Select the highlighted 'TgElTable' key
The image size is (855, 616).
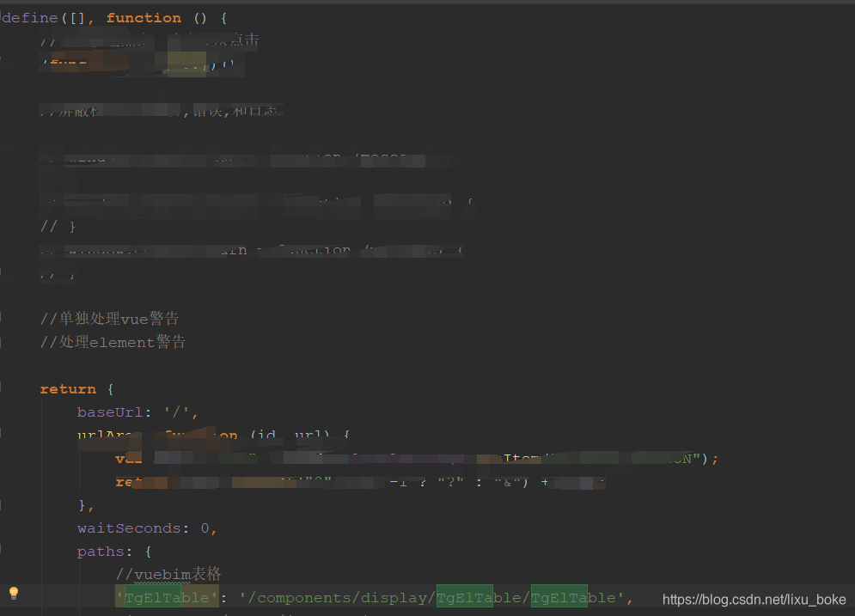[x=166, y=597]
